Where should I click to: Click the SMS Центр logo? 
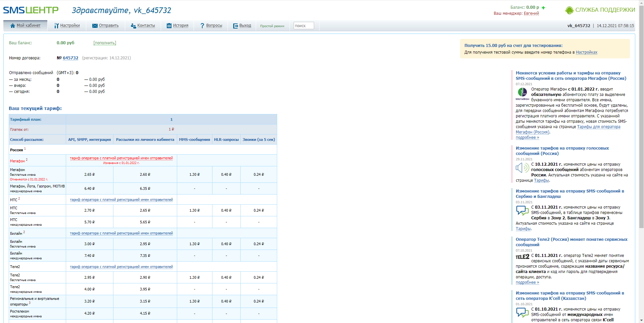pos(31,10)
